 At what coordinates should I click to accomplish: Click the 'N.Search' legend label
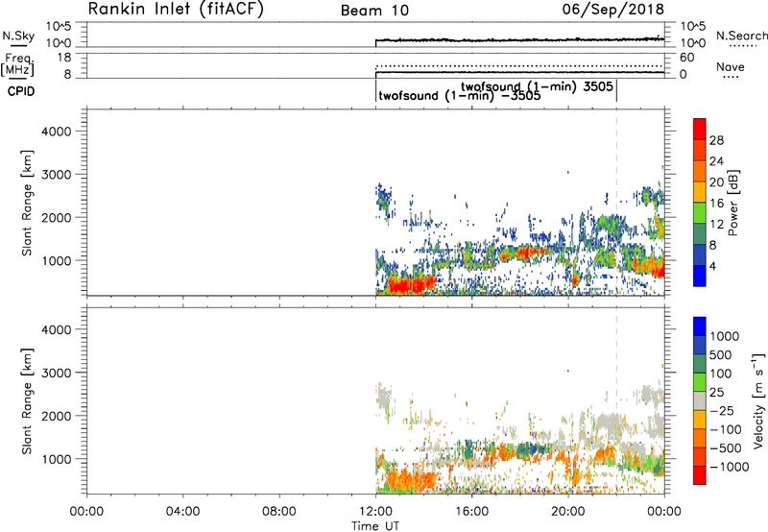(741, 36)
